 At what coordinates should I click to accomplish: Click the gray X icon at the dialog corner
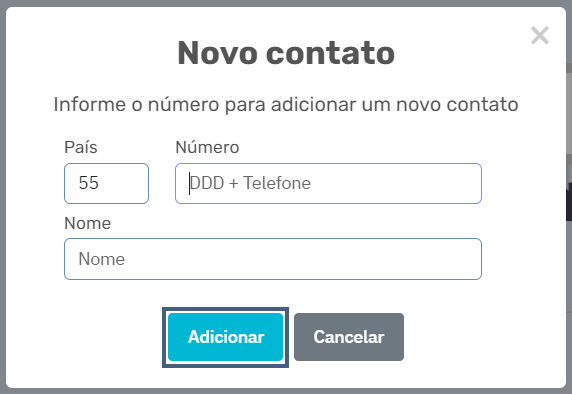click(540, 35)
